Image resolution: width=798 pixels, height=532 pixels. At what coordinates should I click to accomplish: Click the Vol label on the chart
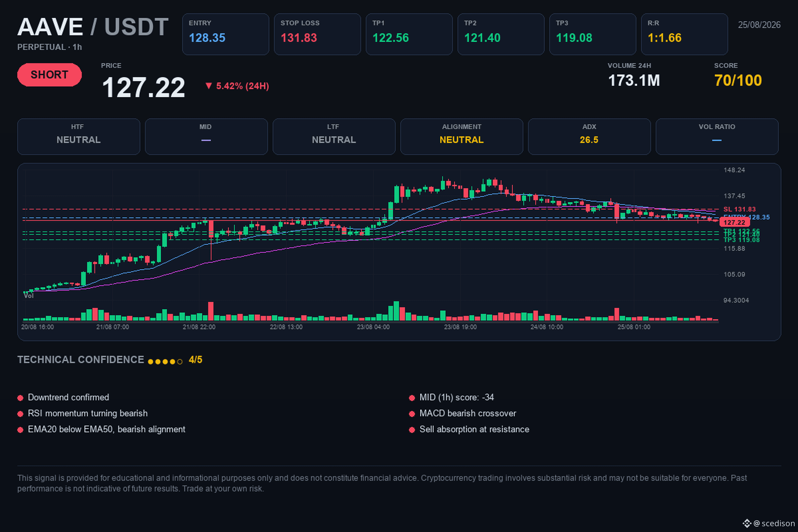[29, 296]
